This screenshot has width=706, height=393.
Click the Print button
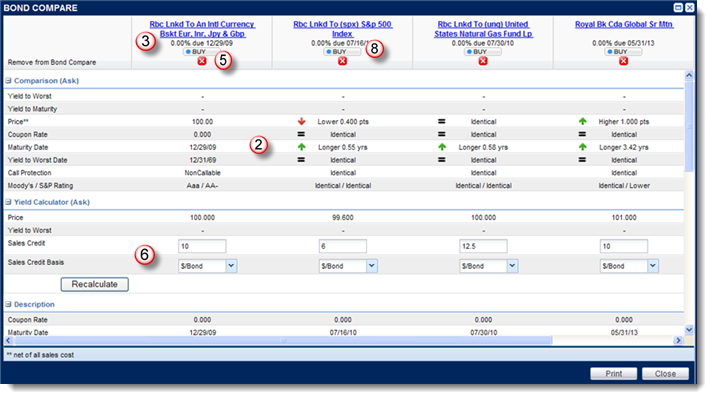pyautogui.click(x=613, y=374)
